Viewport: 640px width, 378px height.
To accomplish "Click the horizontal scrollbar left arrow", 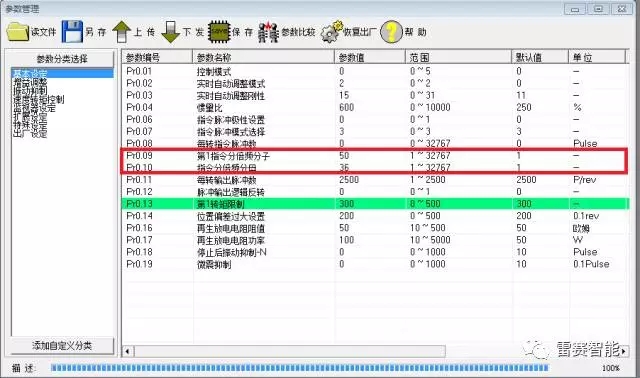I will click(128, 351).
